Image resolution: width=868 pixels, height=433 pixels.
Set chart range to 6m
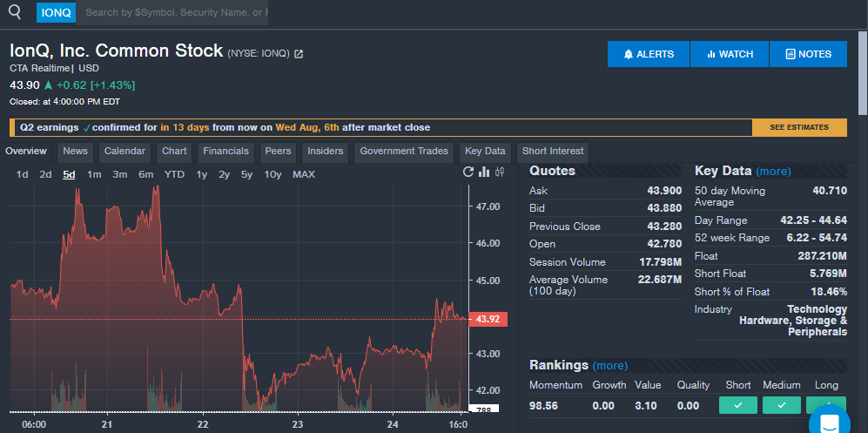(x=146, y=174)
